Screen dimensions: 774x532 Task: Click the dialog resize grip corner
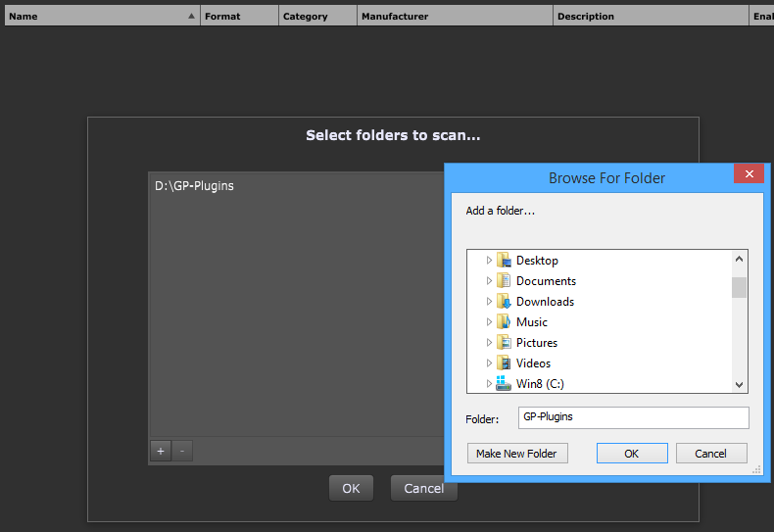click(x=756, y=470)
